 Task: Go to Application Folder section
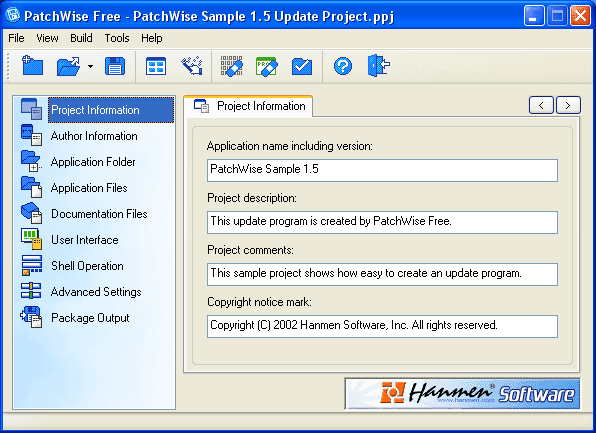pos(93,162)
